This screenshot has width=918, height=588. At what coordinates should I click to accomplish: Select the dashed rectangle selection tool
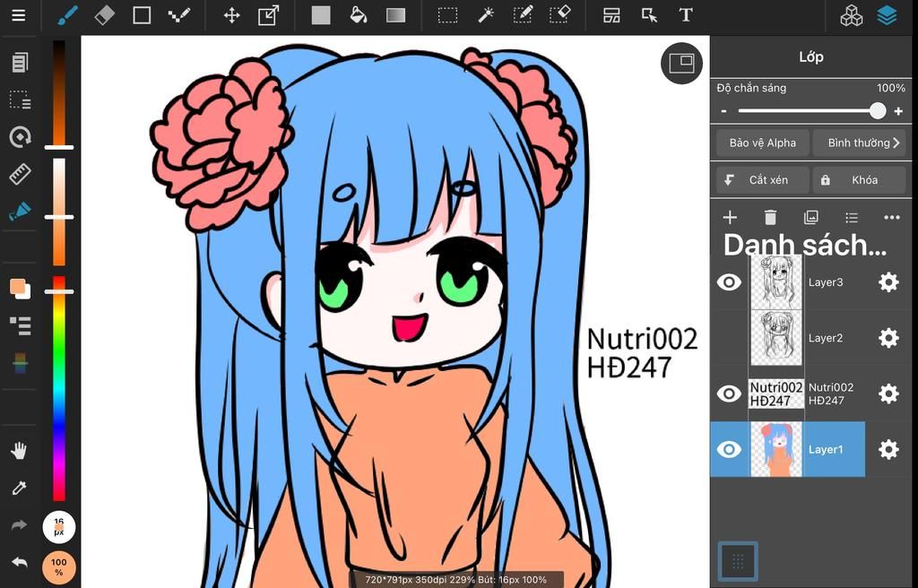448,15
